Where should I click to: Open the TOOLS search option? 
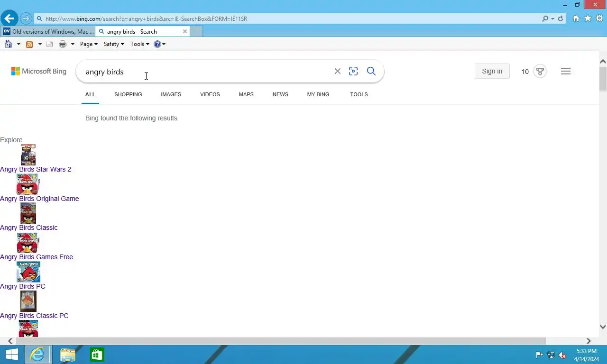point(359,94)
